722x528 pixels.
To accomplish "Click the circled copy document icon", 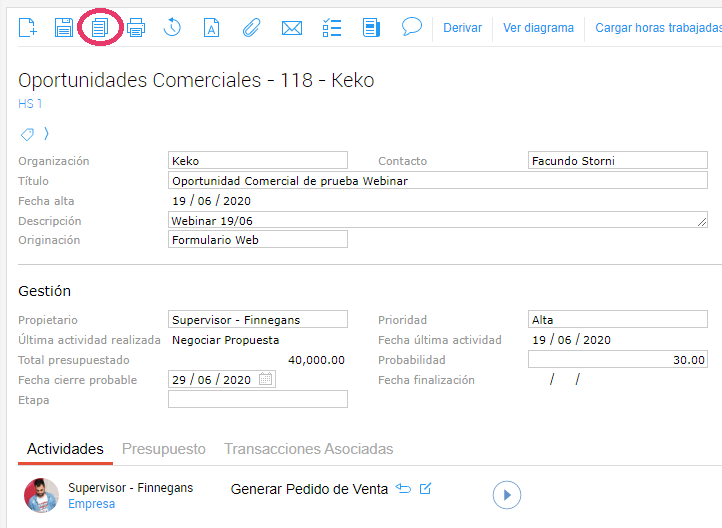I will point(99,28).
